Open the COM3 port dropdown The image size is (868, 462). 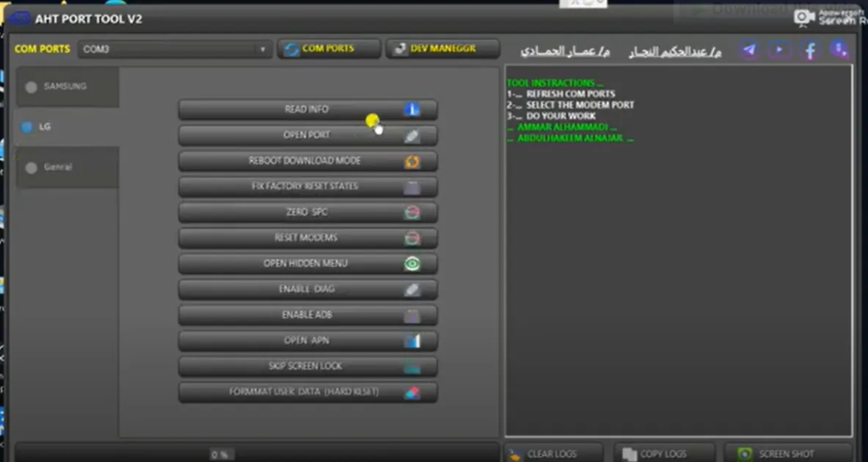coord(175,49)
